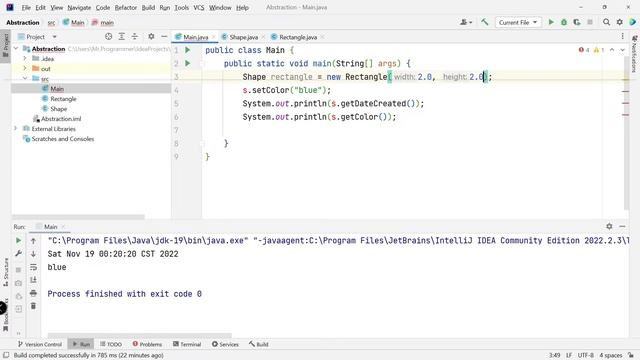Viewport: 640px width, 360px height.
Task: Close the Main run tab
Action: pos(63,227)
